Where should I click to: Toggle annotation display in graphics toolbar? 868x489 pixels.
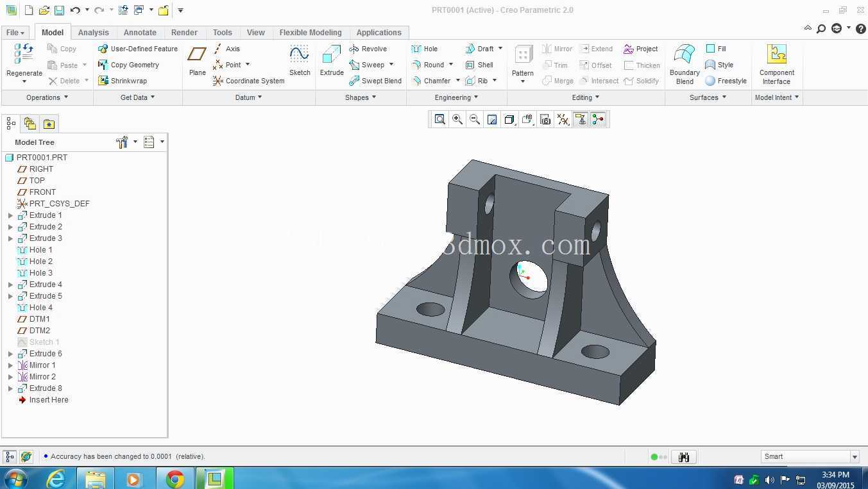[x=581, y=119]
